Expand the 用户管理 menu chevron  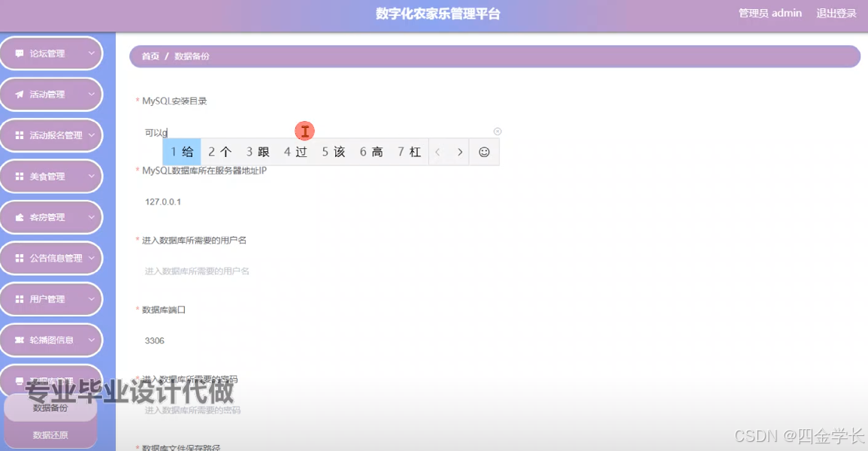(x=92, y=298)
